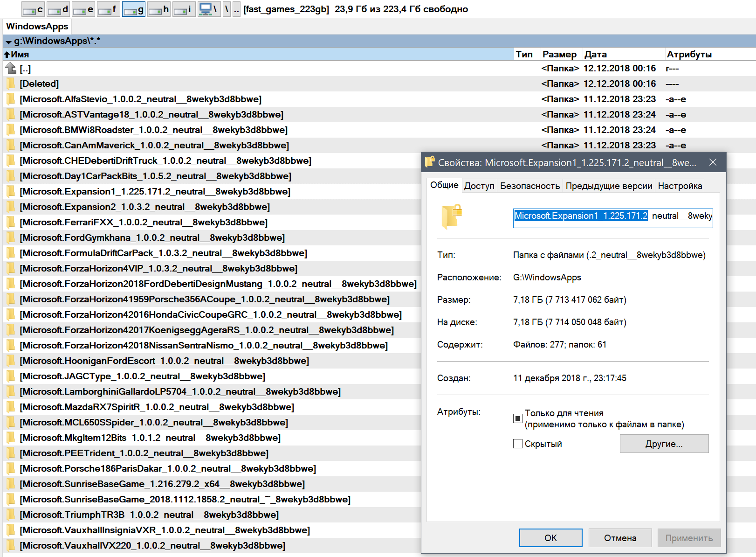Open the Общие tab in properties dialog
756x557 pixels.
pos(444,185)
